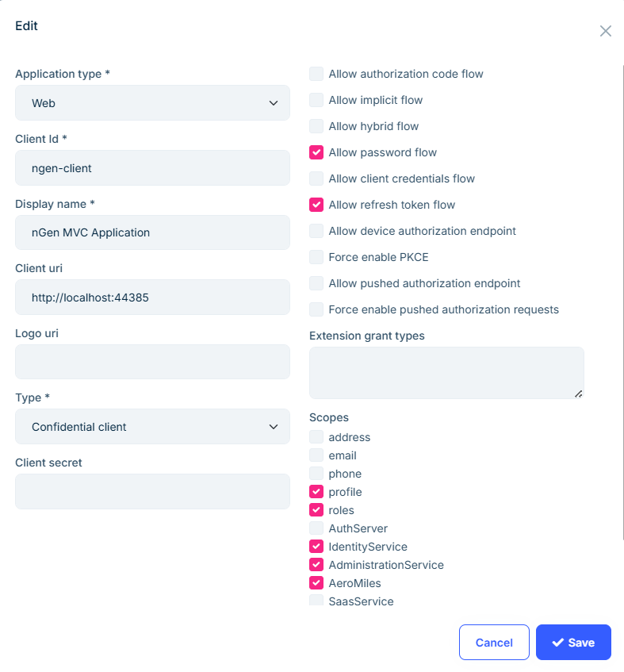Uncheck Allow password flow
The height and width of the screenshot is (672, 624).
pyautogui.click(x=316, y=152)
